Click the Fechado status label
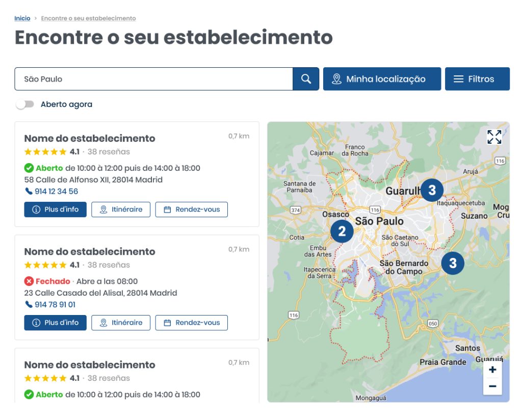The height and width of the screenshot is (420, 522). pos(53,281)
